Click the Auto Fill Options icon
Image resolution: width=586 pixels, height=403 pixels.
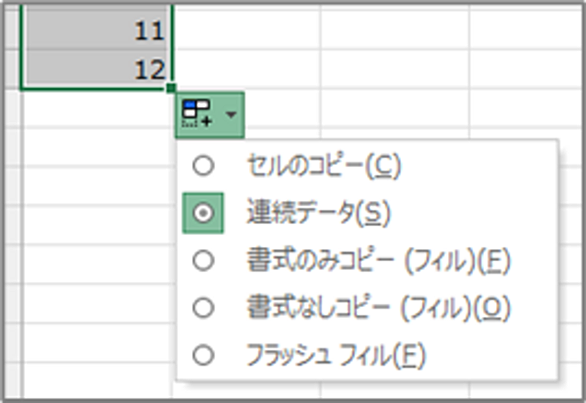(197, 114)
